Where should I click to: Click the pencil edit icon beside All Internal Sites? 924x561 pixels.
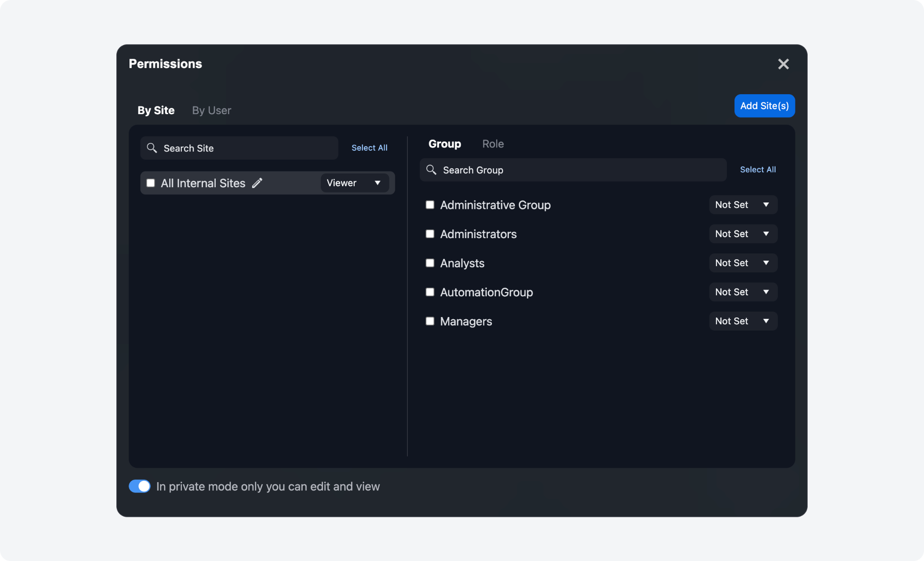point(257,183)
